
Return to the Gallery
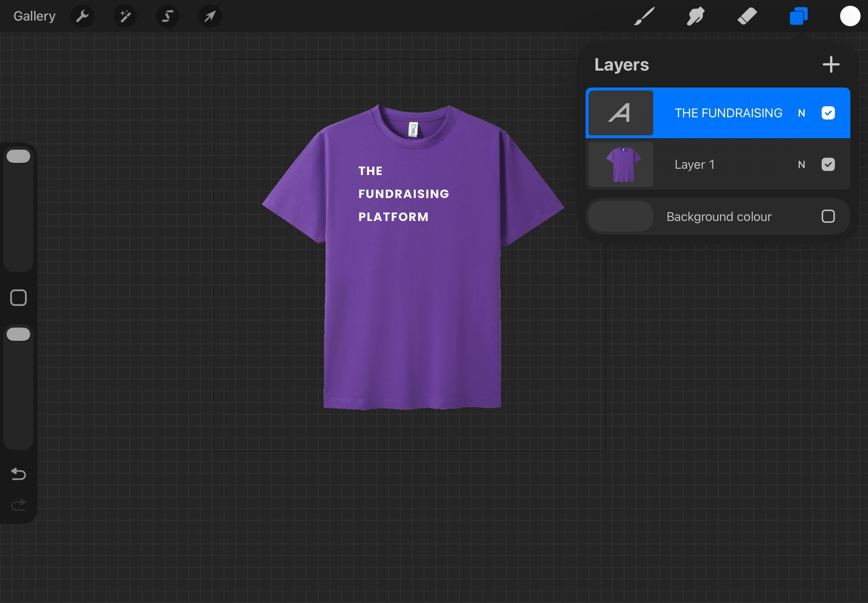click(34, 16)
